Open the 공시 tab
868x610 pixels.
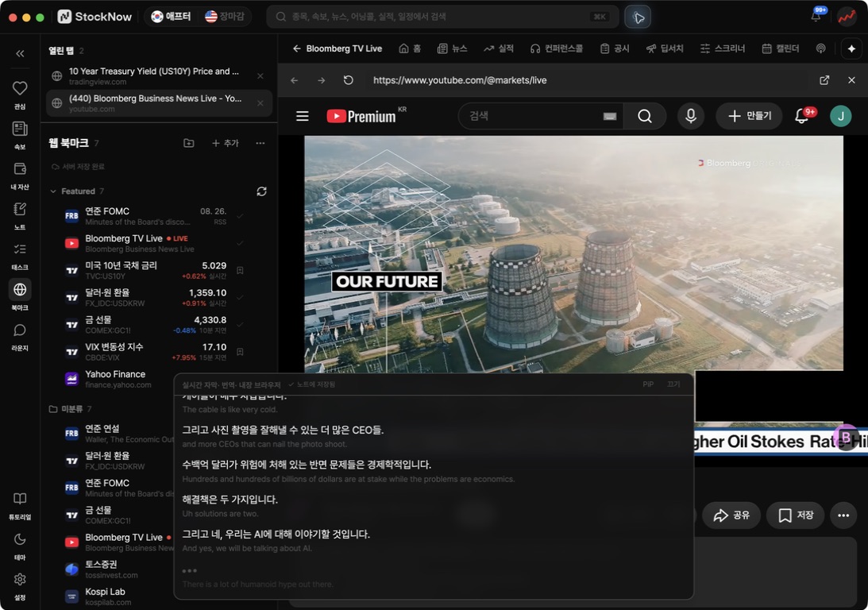(615, 48)
